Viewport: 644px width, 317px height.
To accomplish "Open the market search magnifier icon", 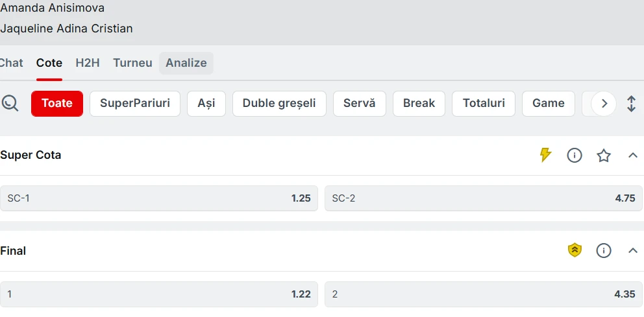I will tap(10, 103).
